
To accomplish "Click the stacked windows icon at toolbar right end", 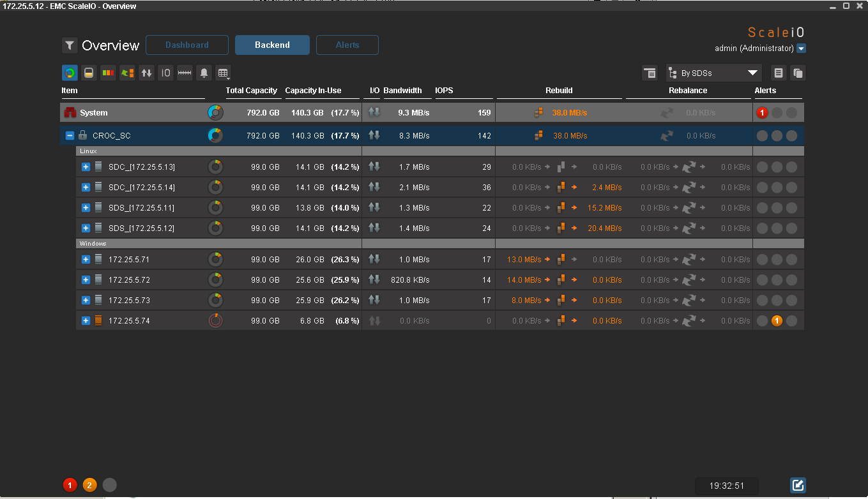I will pos(798,73).
